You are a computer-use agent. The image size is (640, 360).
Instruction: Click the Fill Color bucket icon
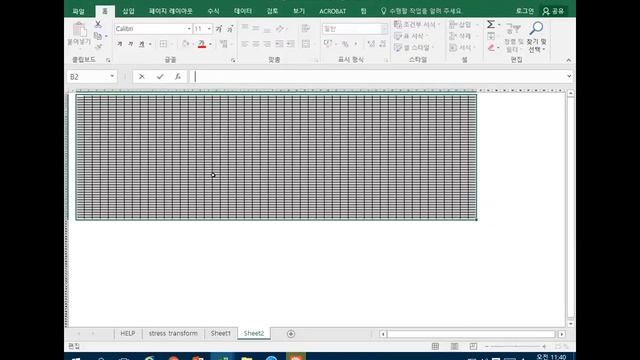[186, 44]
